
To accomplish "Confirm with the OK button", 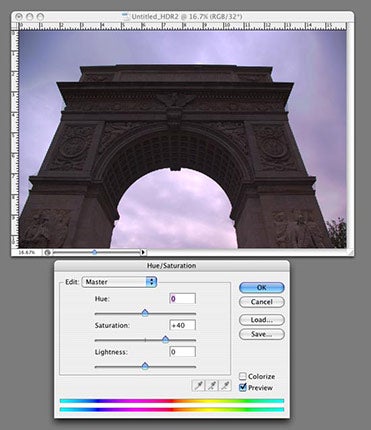I will coord(262,287).
